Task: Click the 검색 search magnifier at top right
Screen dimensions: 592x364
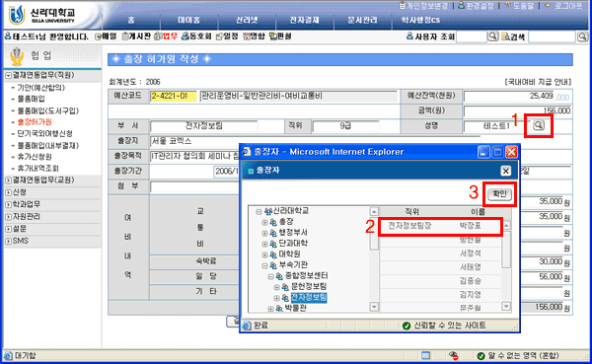Action: coord(582,36)
